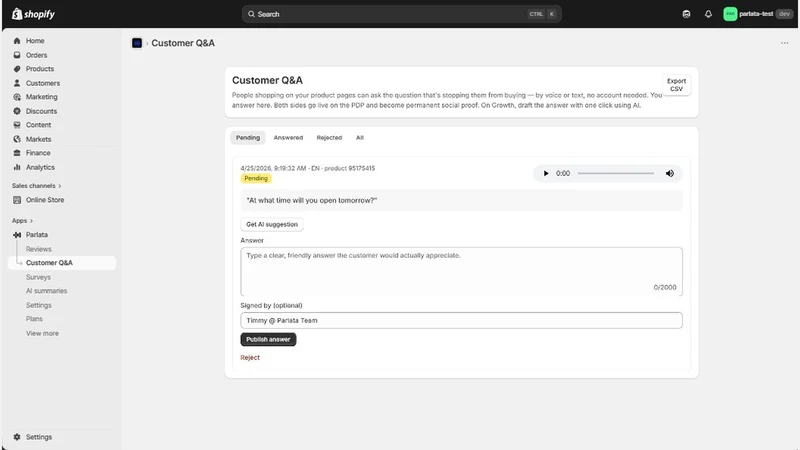Click View more in sidebar
The image size is (800, 450).
click(x=42, y=333)
